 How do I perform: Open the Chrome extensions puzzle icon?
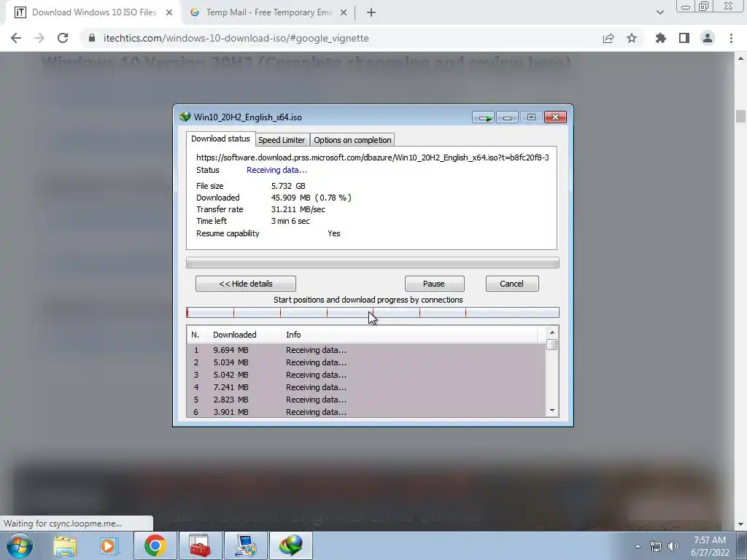661,38
